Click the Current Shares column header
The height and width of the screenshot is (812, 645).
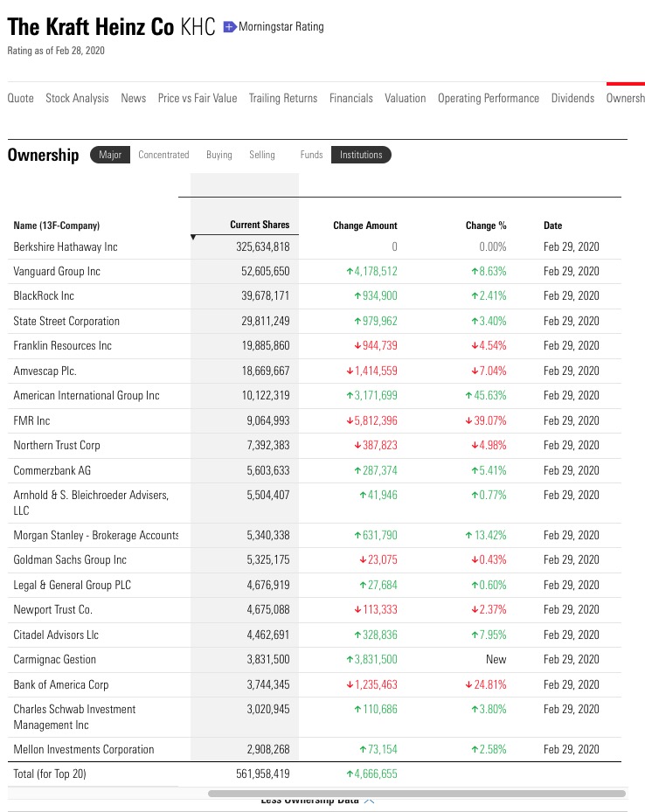(x=259, y=225)
